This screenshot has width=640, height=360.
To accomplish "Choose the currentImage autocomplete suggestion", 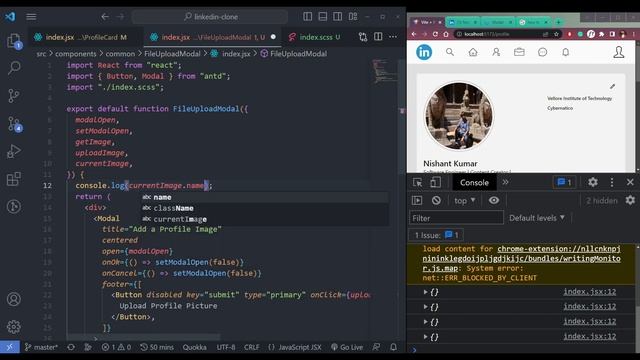I will [x=264, y=219].
